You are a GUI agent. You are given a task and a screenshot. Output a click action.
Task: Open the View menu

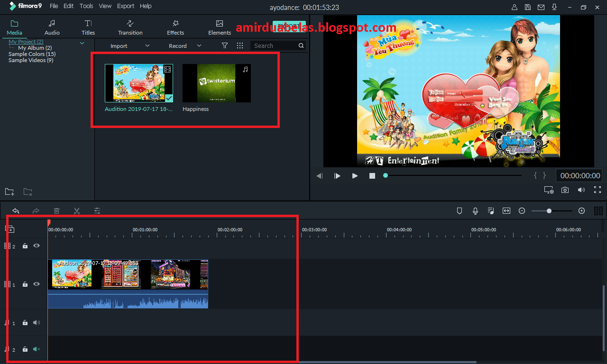(x=105, y=6)
